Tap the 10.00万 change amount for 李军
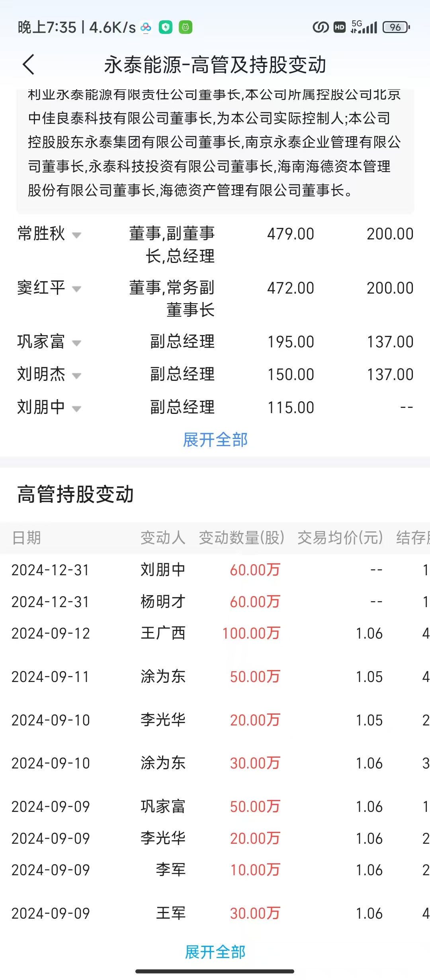This screenshot has height=980, width=430. tap(255, 870)
